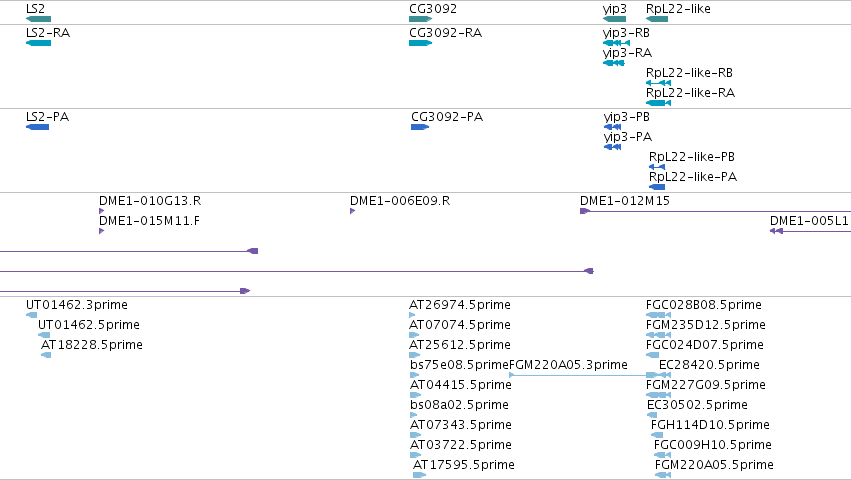Viewport: 851px width, 480px height.
Task: Click the RpL22-like-PA protein label
Action: [693, 177]
